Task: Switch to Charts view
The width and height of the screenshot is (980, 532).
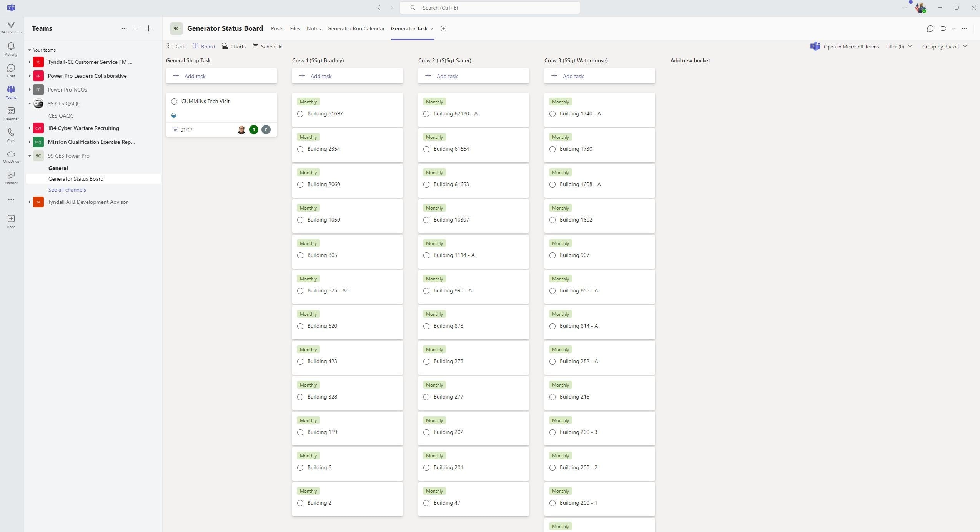Action: (x=234, y=47)
